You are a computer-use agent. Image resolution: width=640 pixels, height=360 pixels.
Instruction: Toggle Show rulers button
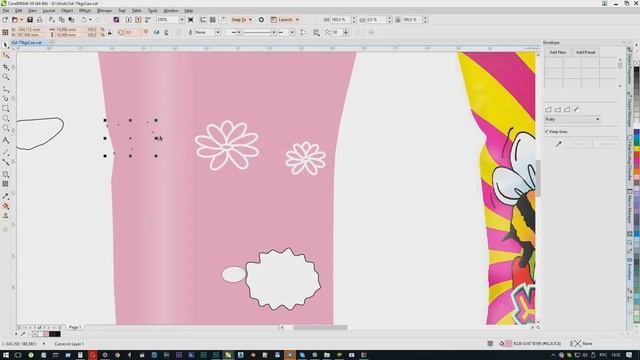click(203, 20)
